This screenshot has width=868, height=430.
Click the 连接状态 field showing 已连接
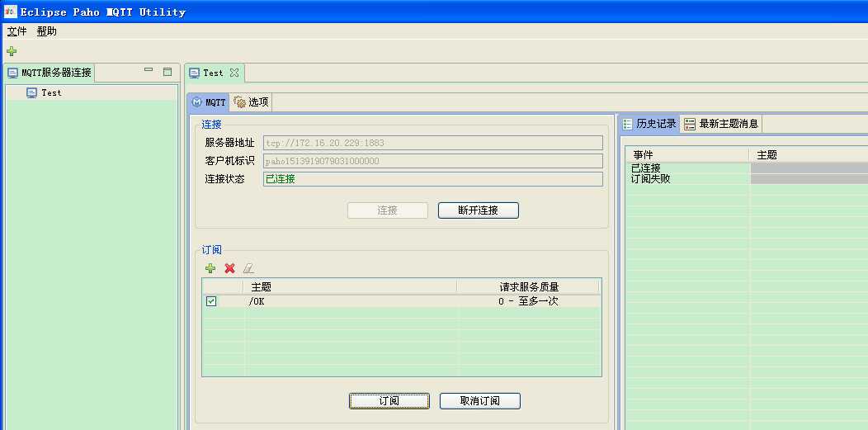coord(433,179)
